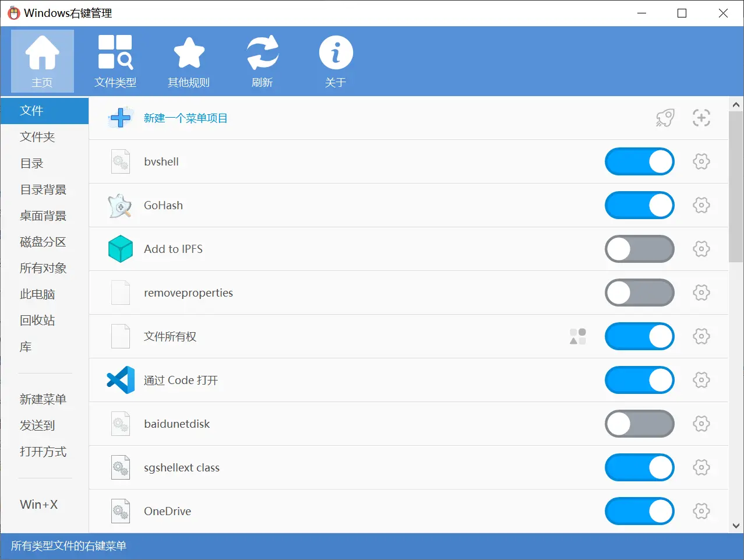Open the settings gear for OneDrive

[x=701, y=511]
